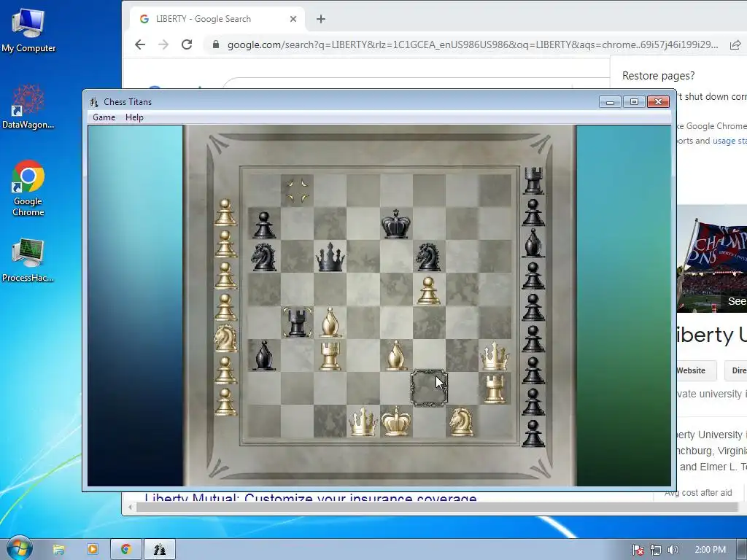This screenshot has height=560, width=747.
Task: Click the captured white knight beside the board
Action: click(x=225, y=338)
